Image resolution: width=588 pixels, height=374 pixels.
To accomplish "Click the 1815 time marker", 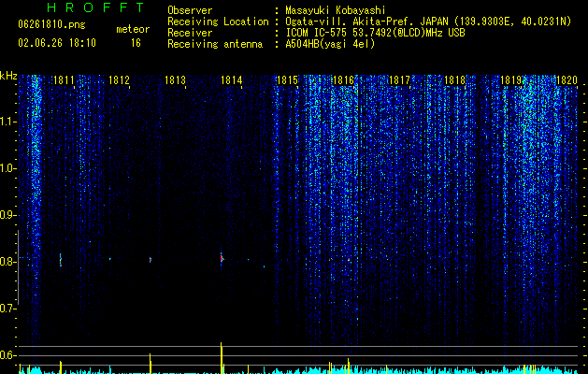I will tap(287, 80).
